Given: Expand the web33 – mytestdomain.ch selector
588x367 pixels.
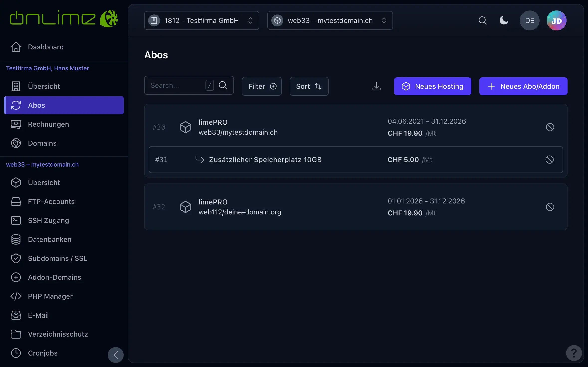Looking at the screenshot, I should tap(330, 20).
